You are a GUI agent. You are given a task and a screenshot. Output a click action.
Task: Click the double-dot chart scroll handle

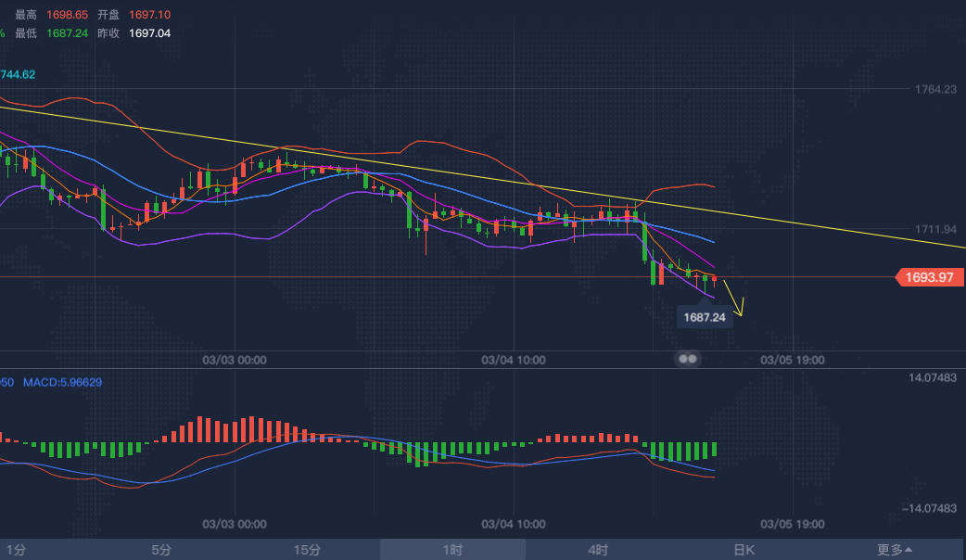[687, 358]
